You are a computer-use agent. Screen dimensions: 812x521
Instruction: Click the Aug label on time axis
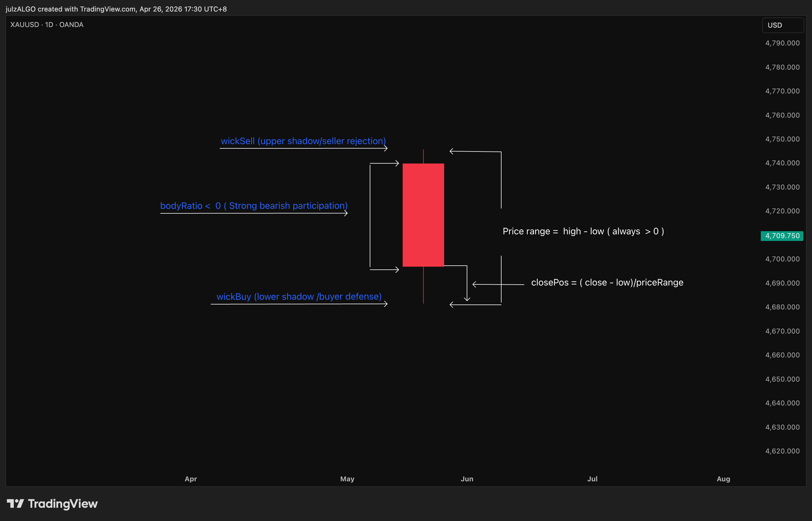click(724, 479)
